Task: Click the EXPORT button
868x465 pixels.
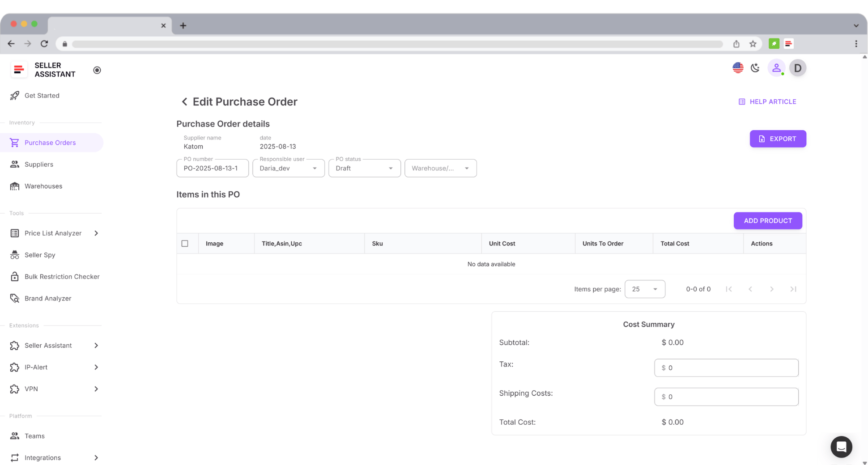Action: (778, 139)
